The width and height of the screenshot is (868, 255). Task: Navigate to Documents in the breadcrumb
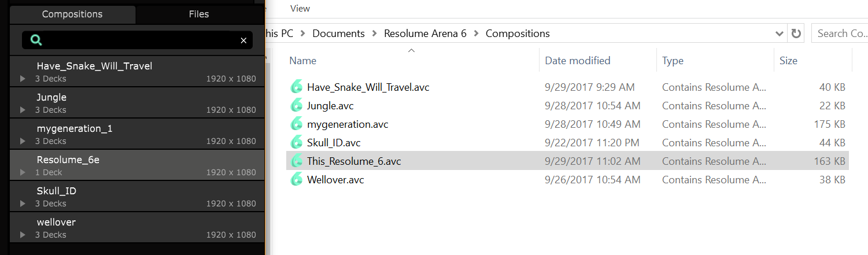pos(338,34)
